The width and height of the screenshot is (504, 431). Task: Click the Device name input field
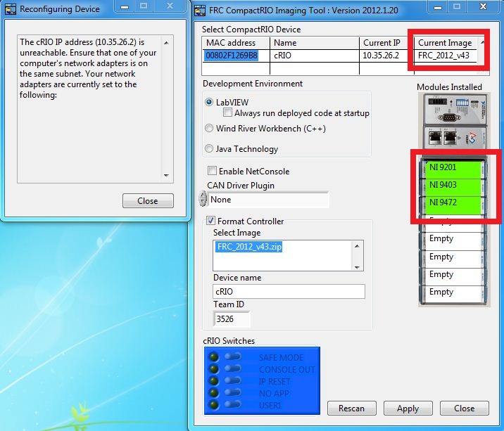click(x=289, y=292)
